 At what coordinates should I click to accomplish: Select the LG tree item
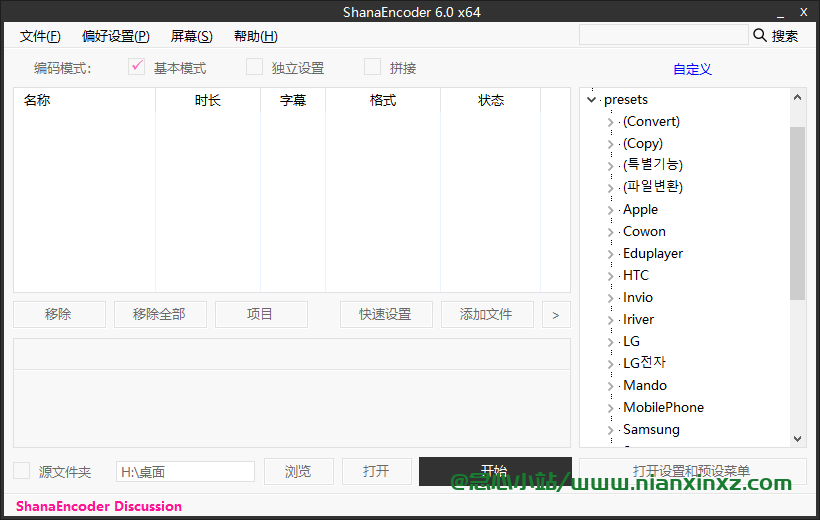[631, 341]
